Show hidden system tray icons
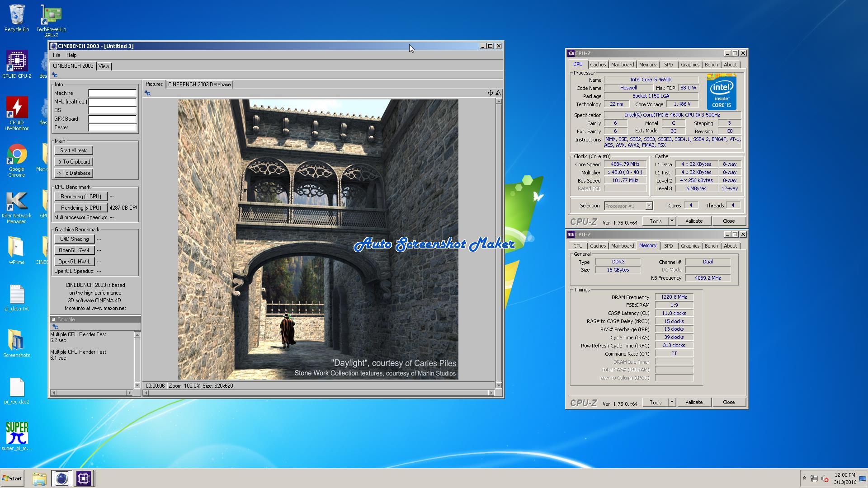 click(804, 478)
